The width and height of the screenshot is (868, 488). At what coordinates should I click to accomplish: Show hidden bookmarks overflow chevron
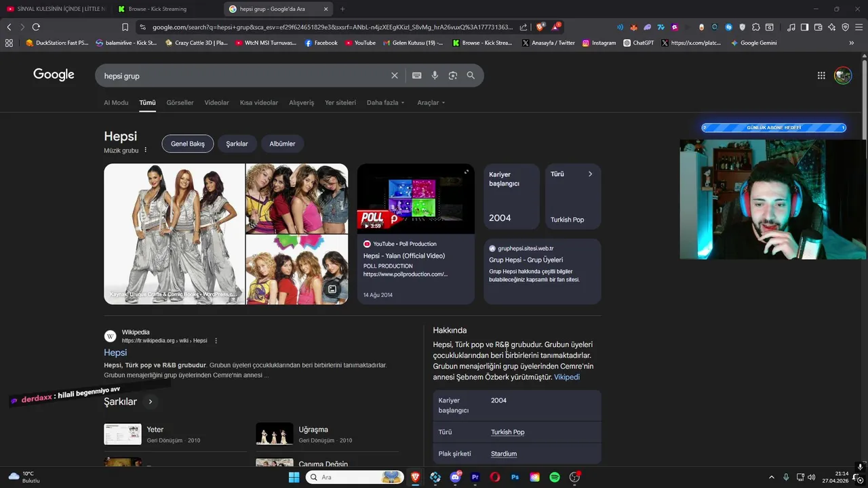(x=852, y=43)
